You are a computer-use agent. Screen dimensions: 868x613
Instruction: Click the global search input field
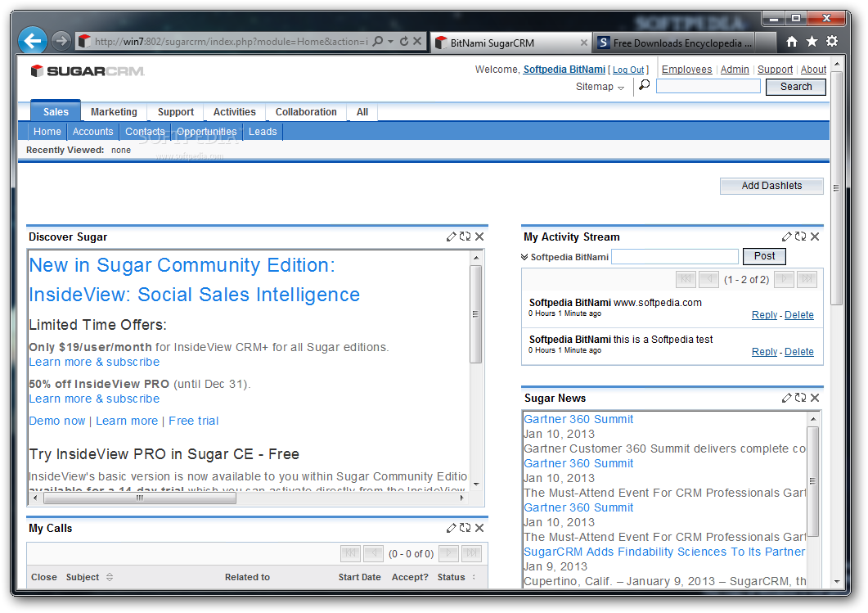tap(708, 86)
